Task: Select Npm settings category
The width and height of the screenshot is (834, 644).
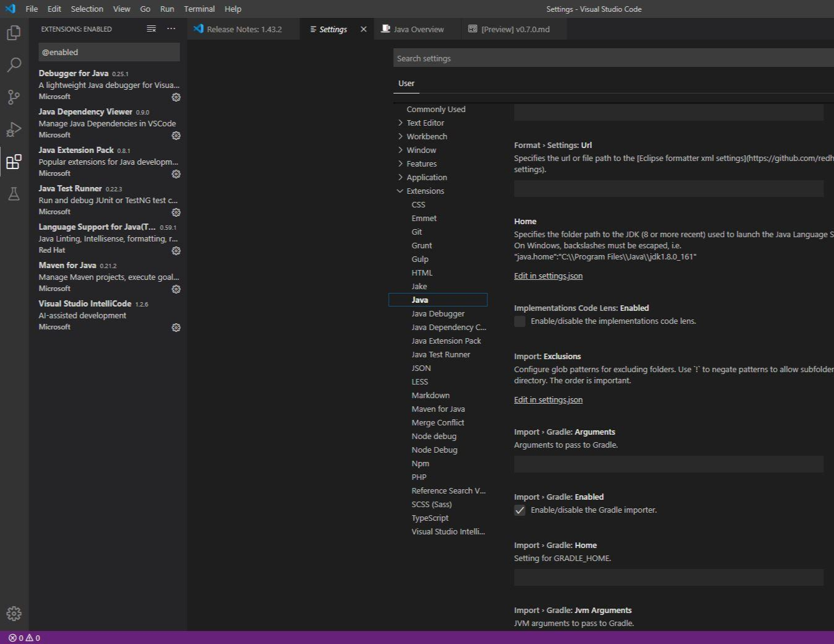Action: [x=420, y=463]
